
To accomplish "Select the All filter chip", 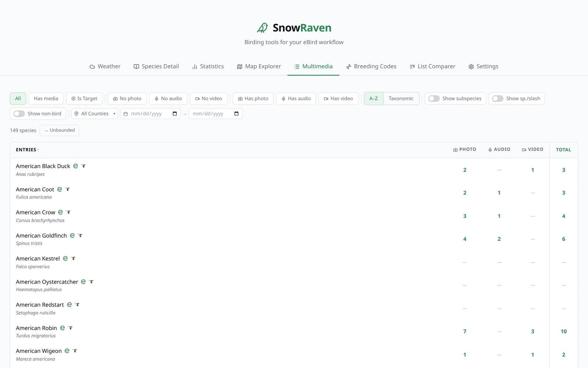I will pos(18,99).
